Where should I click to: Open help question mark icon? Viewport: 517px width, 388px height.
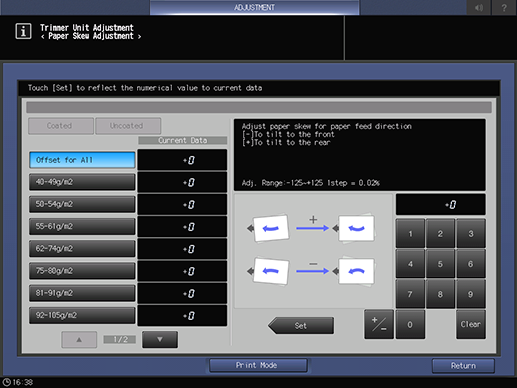504,7
